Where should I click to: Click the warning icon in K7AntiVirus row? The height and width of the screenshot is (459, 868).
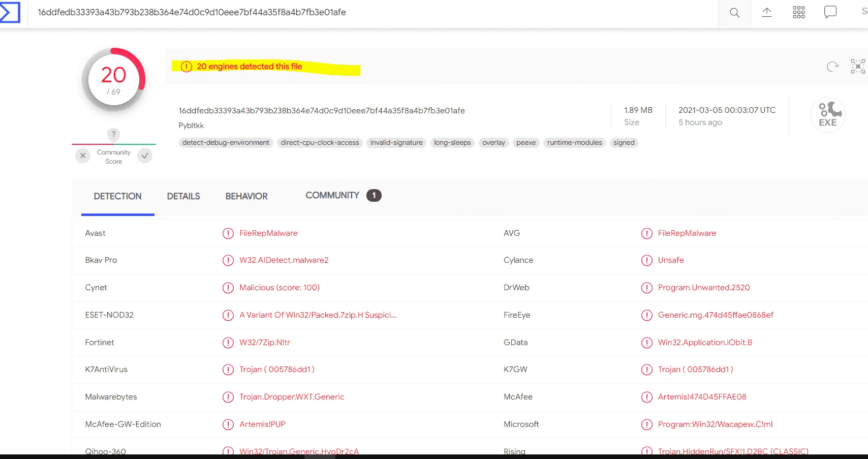click(x=228, y=370)
